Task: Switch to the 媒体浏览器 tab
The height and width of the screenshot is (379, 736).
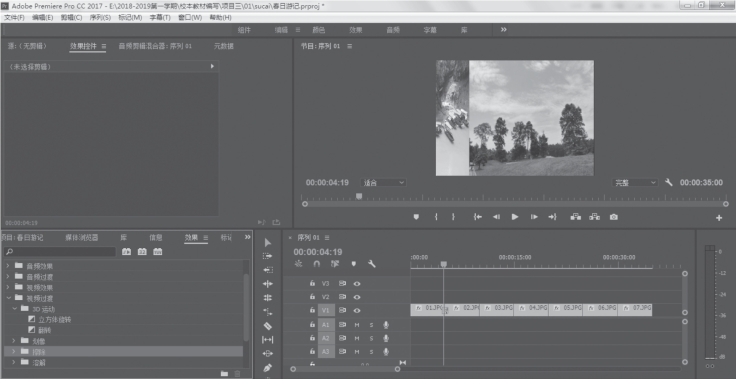Action: (x=82, y=238)
